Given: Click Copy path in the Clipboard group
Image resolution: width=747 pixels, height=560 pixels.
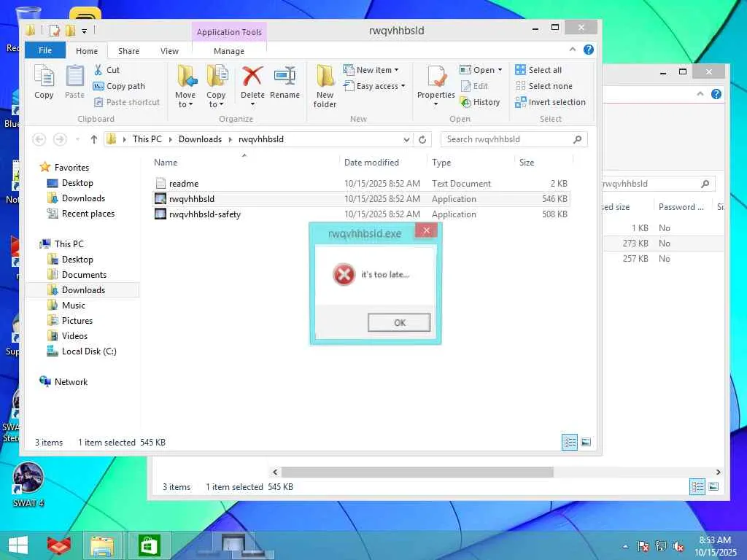Looking at the screenshot, I should pyautogui.click(x=119, y=86).
